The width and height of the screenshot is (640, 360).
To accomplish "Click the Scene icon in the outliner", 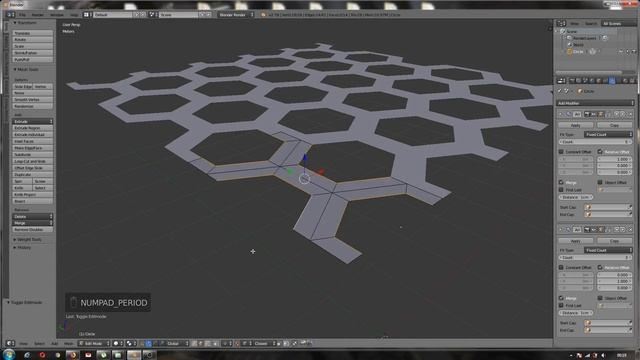I will [x=563, y=31].
